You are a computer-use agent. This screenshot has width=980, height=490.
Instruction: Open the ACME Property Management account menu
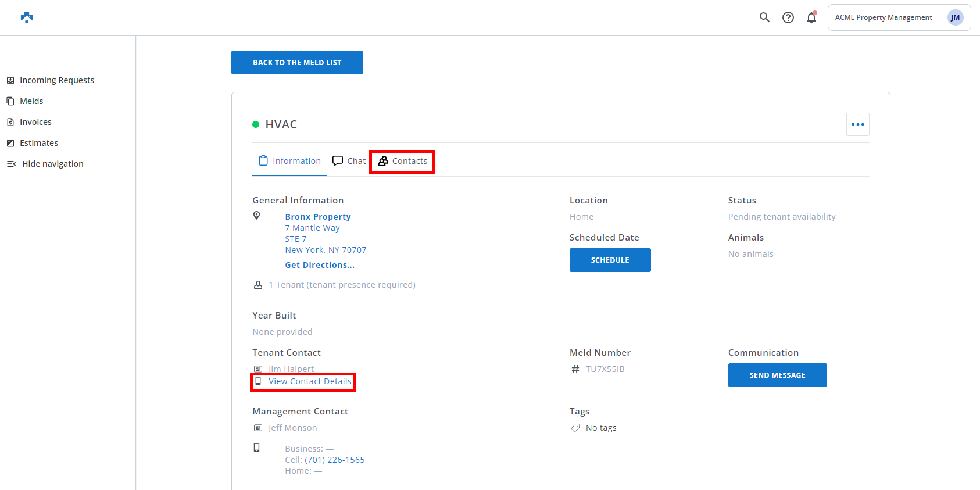pyautogui.click(x=883, y=17)
